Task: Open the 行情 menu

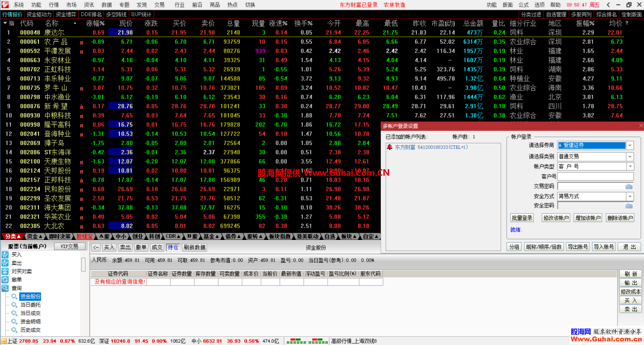Action: (x=54, y=5)
